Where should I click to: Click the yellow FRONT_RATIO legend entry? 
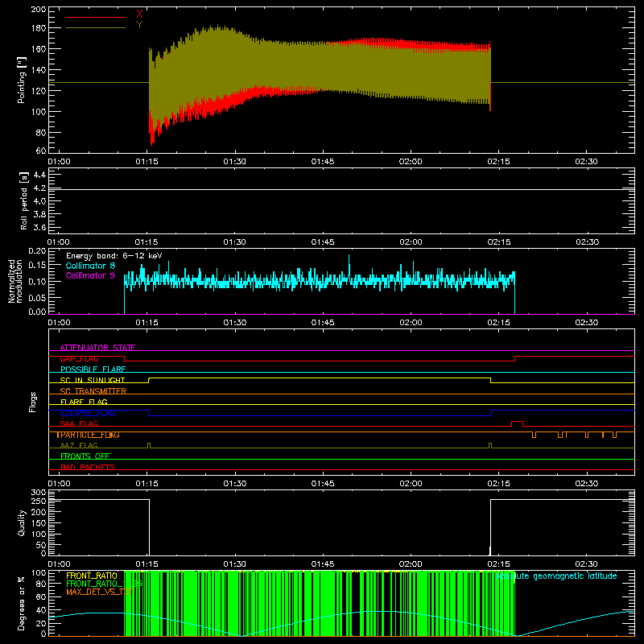pos(92,576)
